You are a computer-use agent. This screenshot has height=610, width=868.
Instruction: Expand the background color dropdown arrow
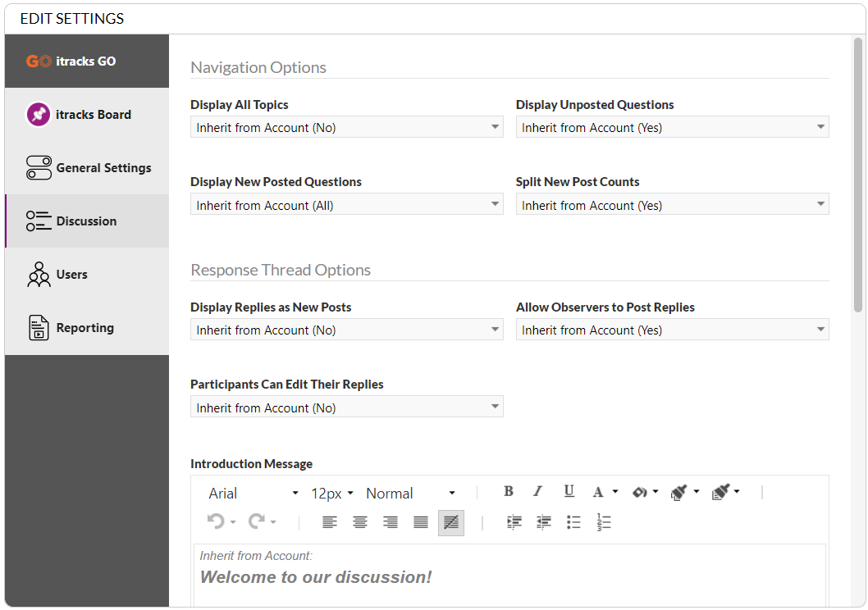click(x=656, y=491)
